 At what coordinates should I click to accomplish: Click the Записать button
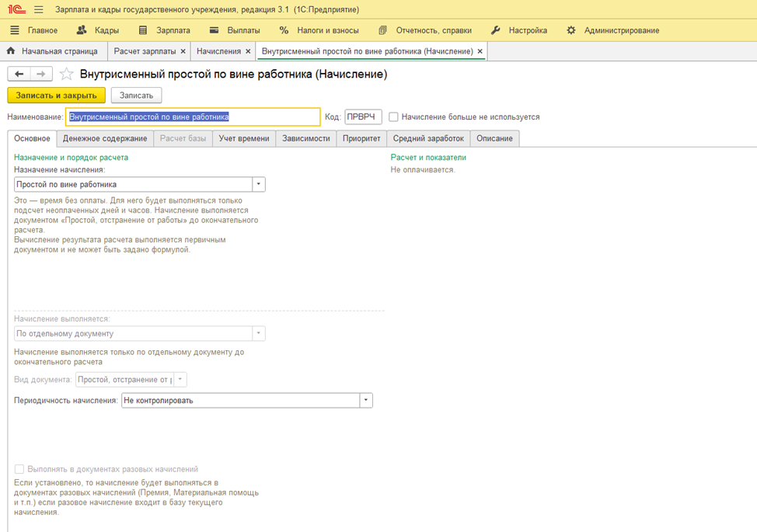pyautogui.click(x=136, y=95)
